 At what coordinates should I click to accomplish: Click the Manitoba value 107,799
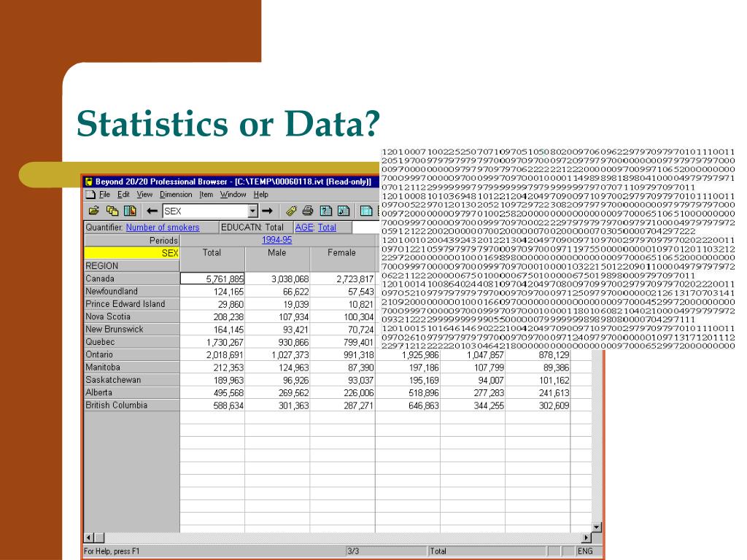(473, 367)
